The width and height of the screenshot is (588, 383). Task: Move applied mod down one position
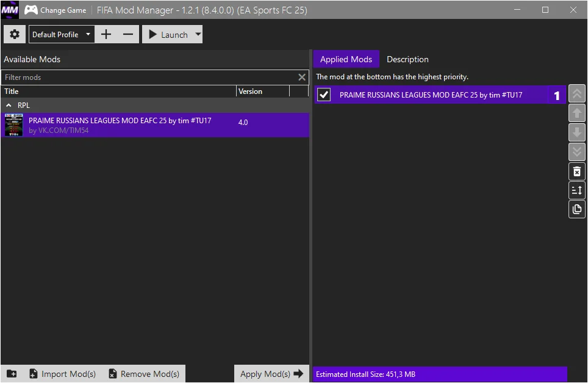(577, 132)
